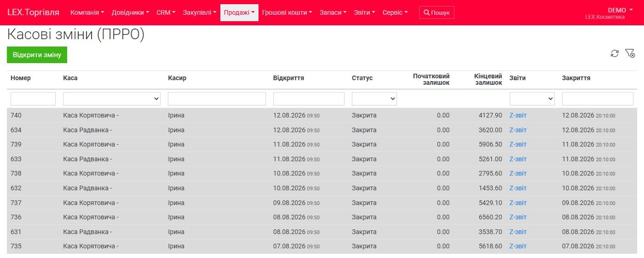Select Каса Корятовича cell in row 739
644x258 pixels.
91,144
